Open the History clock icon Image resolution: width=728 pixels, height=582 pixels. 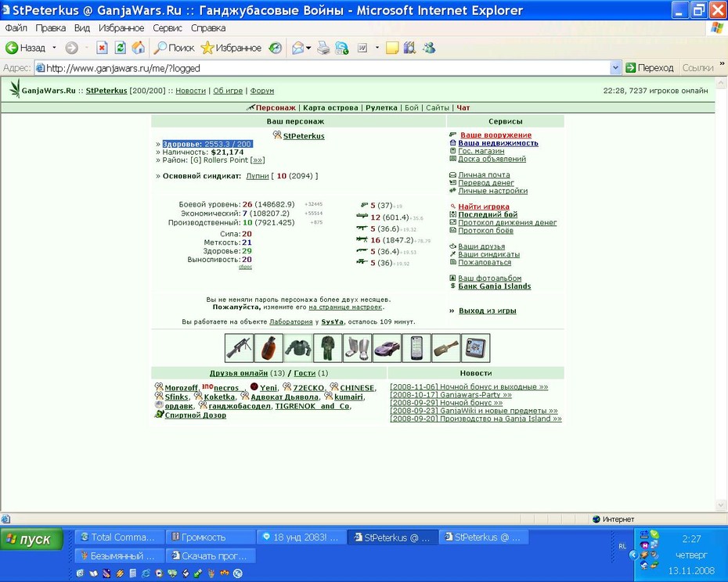(276, 48)
